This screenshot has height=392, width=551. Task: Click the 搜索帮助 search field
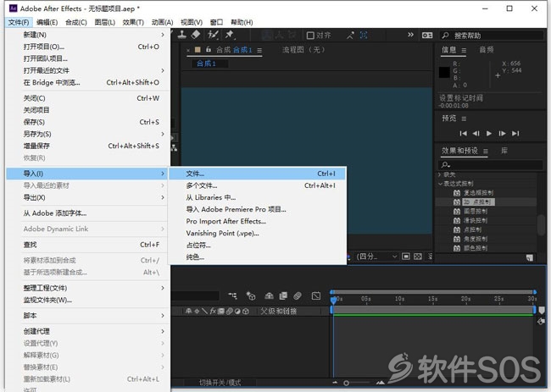pyautogui.click(x=492, y=36)
